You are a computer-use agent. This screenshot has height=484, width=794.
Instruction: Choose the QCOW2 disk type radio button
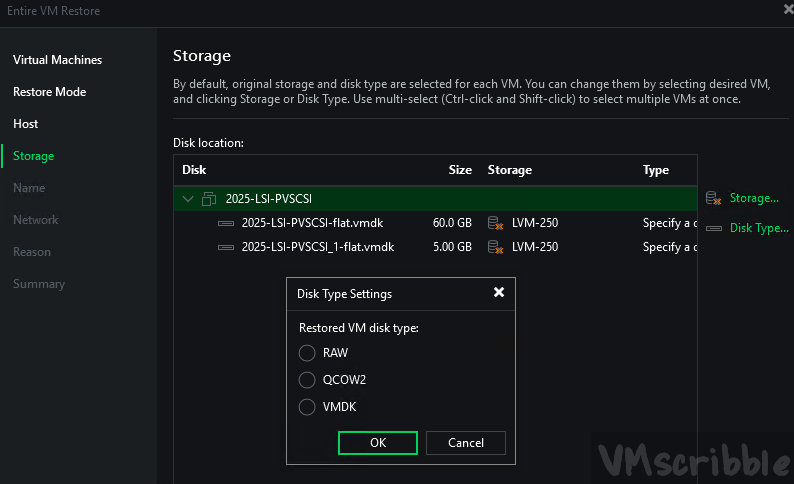(x=307, y=380)
